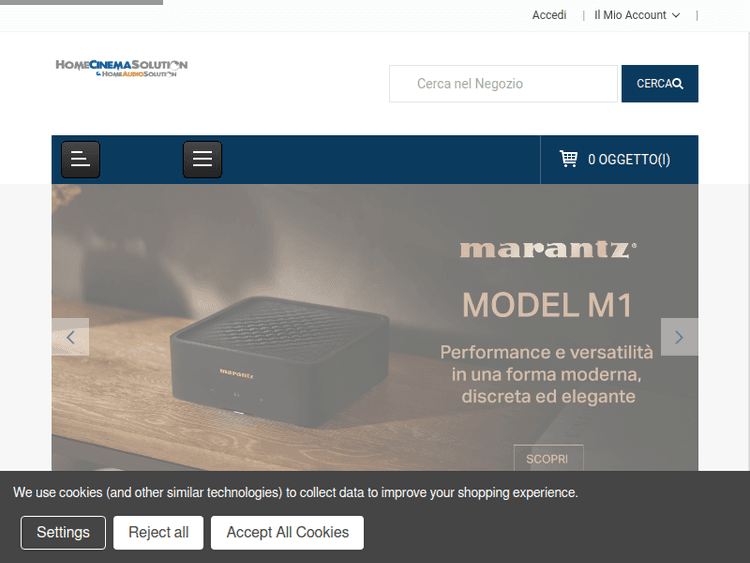The height and width of the screenshot is (563, 750).
Task: Open the left-aligned hamburger categories menu
Action: [80, 159]
